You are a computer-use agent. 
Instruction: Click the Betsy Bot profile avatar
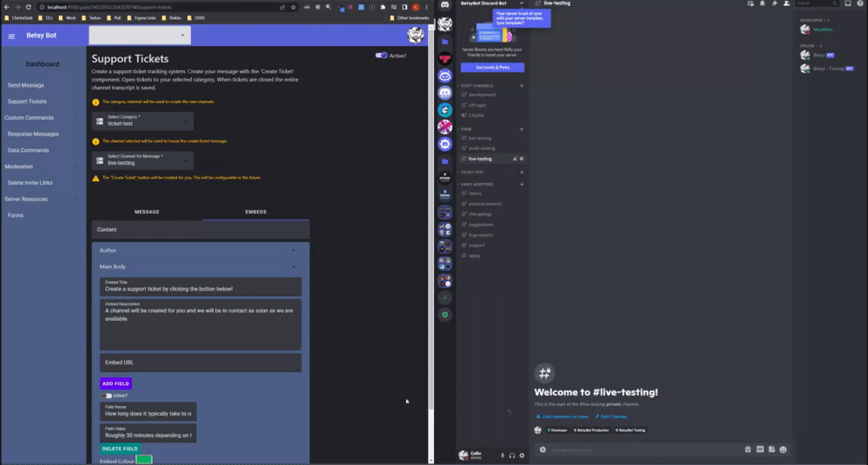415,35
